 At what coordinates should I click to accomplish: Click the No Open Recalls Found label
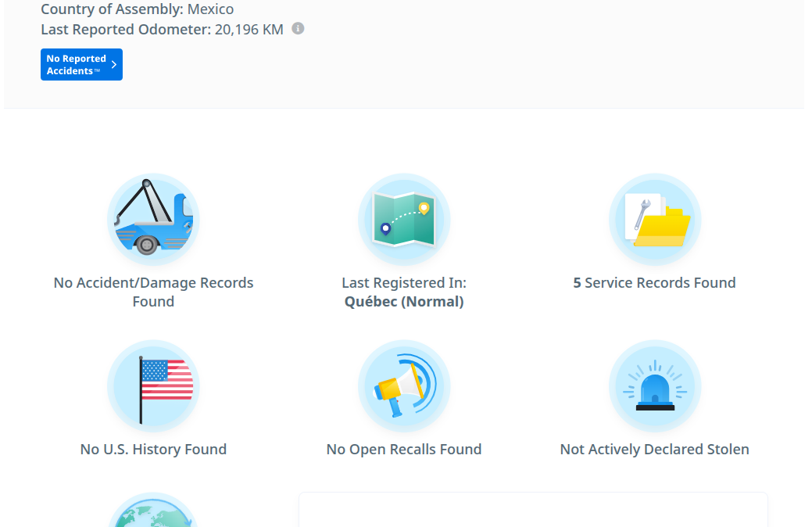coord(404,449)
